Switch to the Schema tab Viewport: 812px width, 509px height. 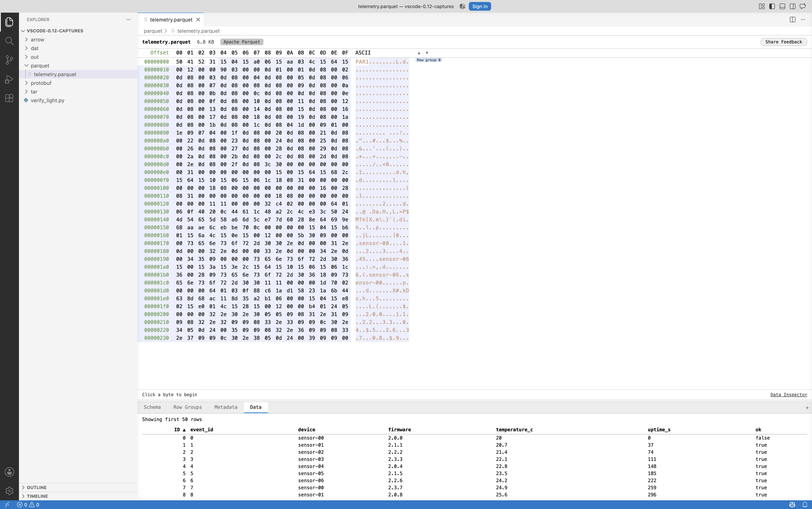coord(152,407)
